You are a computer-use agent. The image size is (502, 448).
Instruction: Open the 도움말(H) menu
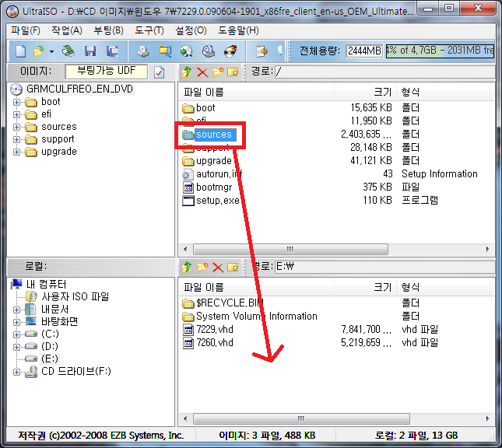tap(238, 30)
